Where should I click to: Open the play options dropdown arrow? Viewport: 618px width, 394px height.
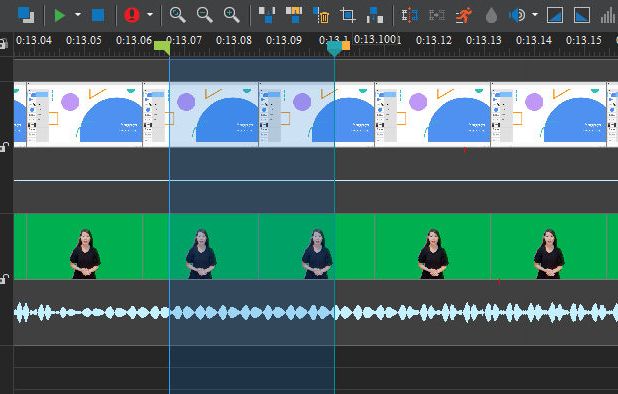pos(78,15)
